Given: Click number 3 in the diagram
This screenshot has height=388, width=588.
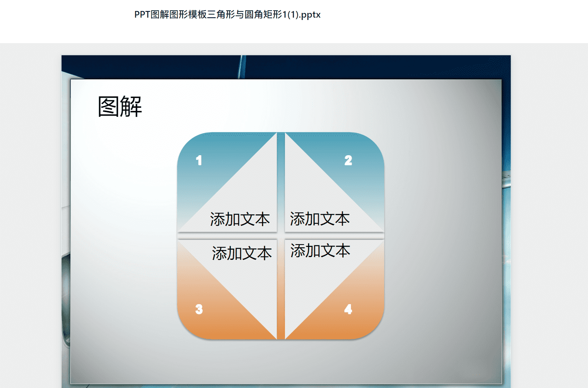Looking at the screenshot, I should point(199,309).
